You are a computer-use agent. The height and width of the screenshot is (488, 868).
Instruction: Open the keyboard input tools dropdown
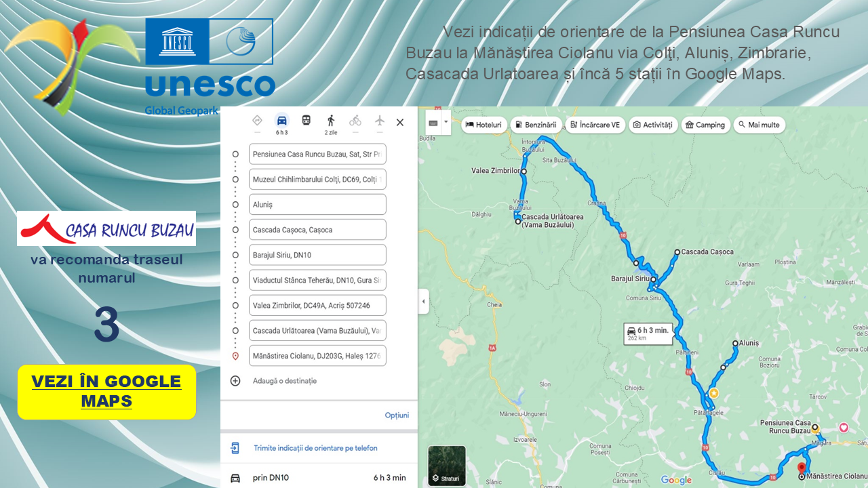[437, 123]
